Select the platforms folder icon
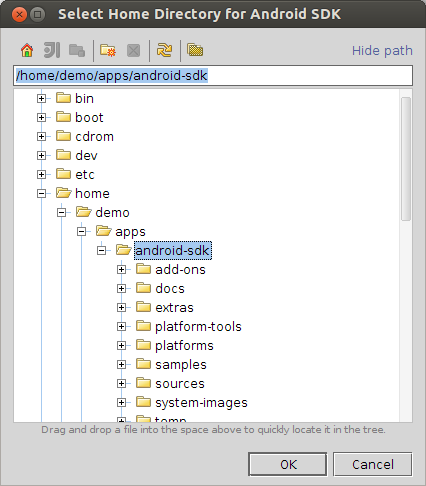426x486 pixels. click(x=143, y=345)
